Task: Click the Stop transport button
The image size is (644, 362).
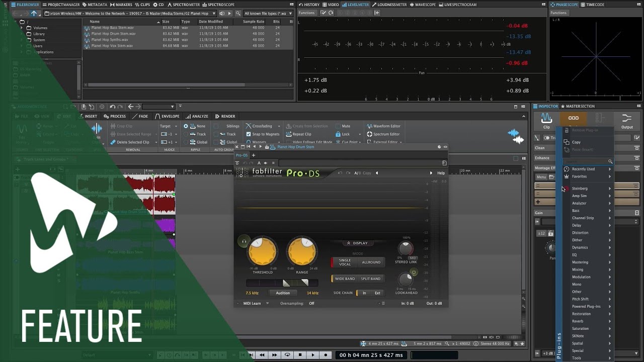Action: coord(300,355)
